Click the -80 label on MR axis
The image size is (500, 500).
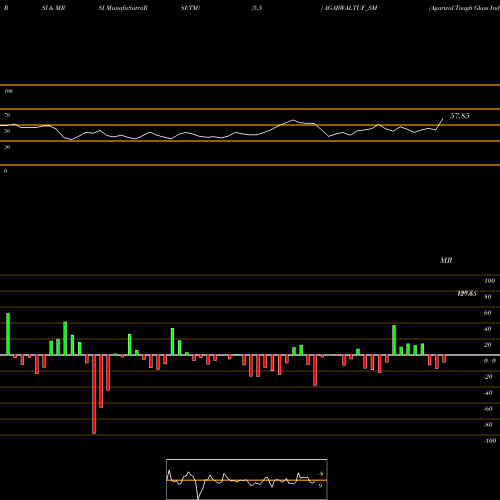[x=488, y=425]
